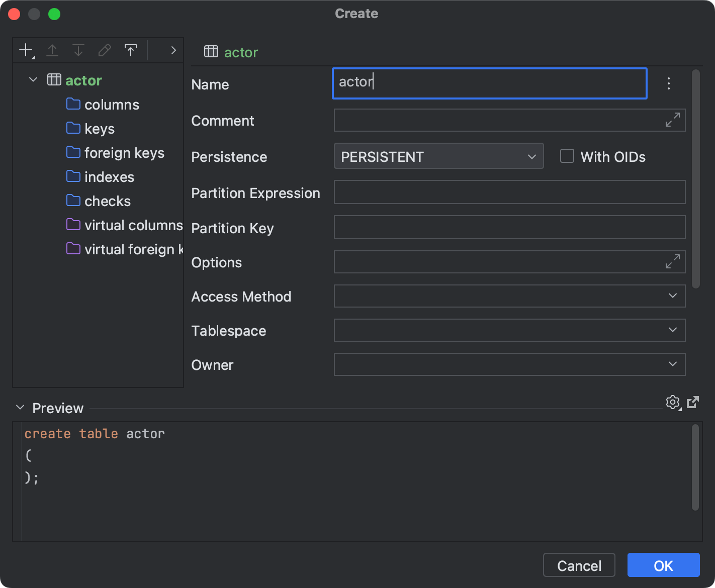Open the kebab menu beside the Name field
This screenshot has height=588, width=715.
click(669, 83)
